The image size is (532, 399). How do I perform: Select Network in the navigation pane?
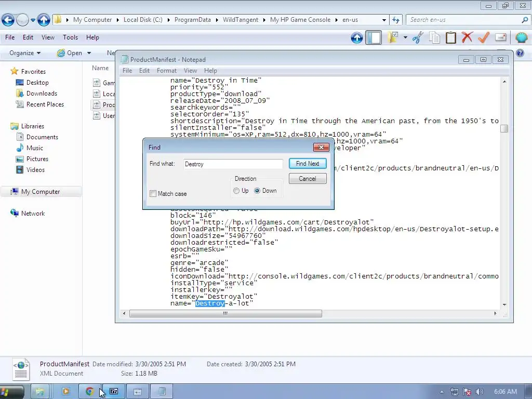[x=33, y=214]
